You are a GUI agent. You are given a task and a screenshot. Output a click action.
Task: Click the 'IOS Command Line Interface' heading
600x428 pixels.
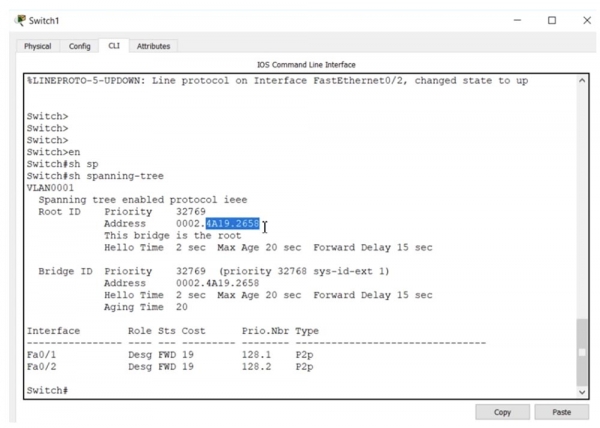click(300, 65)
